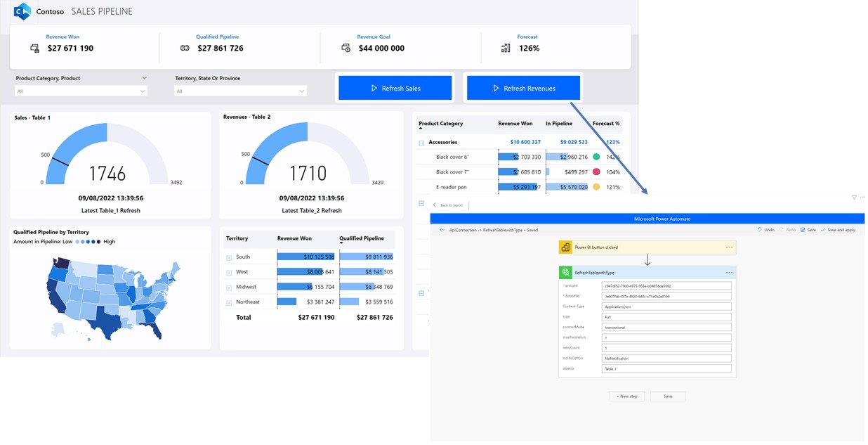This screenshot has height=445, width=868.
Task: Open the Product Category, Product slicer dropdown
Action: coord(144,90)
